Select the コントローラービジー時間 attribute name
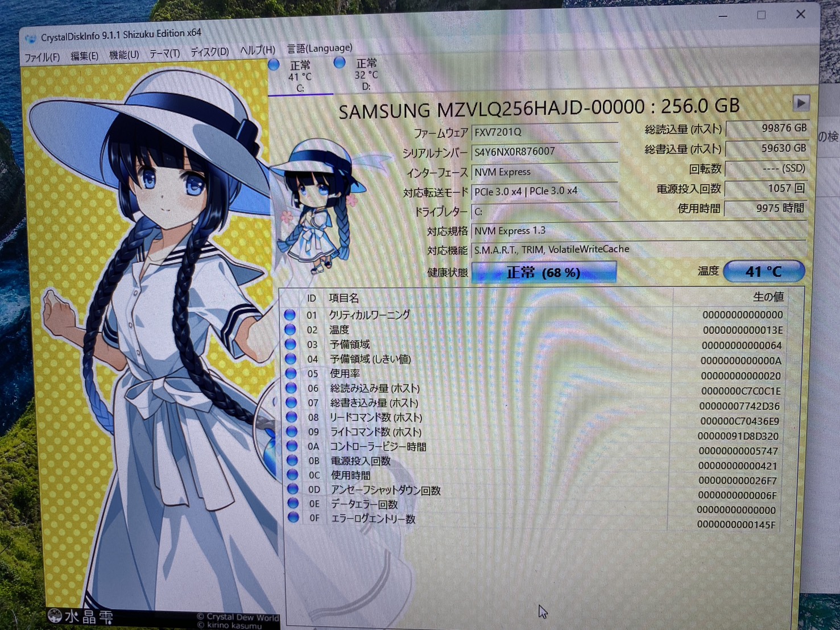 pyautogui.click(x=378, y=447)
